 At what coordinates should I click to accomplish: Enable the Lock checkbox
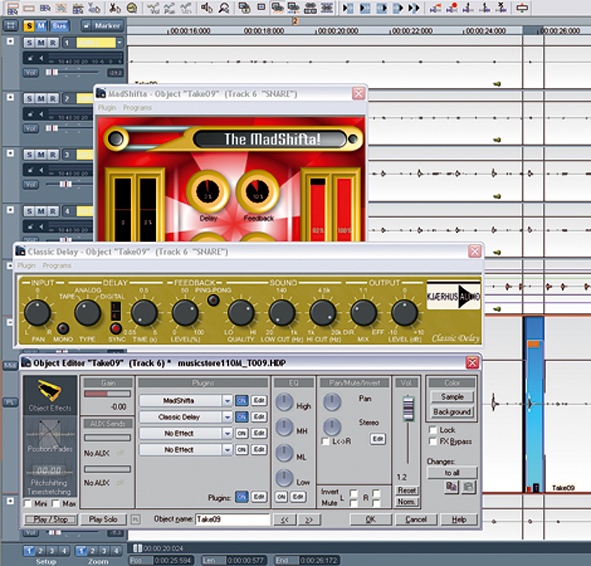coord(433,430)
